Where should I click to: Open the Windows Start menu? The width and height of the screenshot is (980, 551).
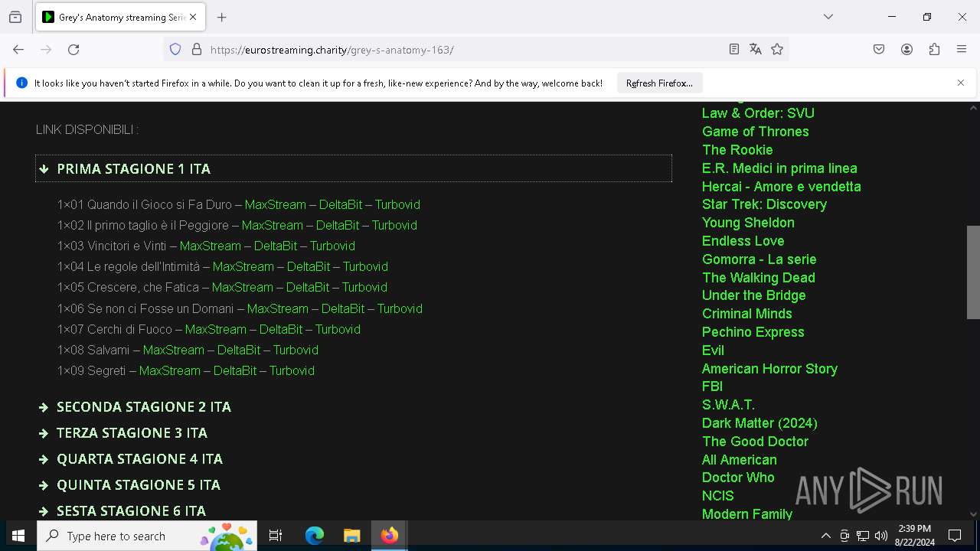tap(18, 536)
